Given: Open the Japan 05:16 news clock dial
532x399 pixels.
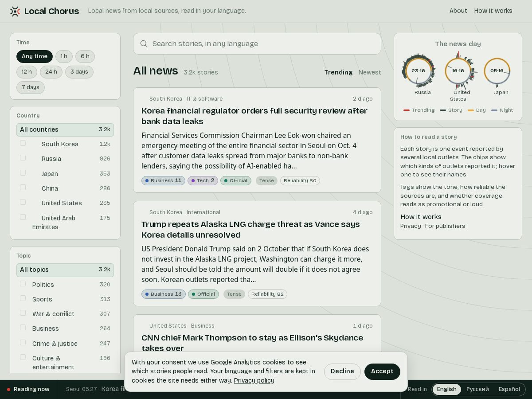Looking at the screenshot, I should (497, 71).
